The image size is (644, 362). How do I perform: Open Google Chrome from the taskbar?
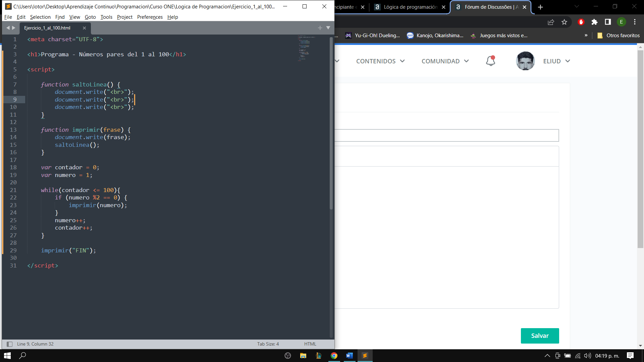pos(334,356)
